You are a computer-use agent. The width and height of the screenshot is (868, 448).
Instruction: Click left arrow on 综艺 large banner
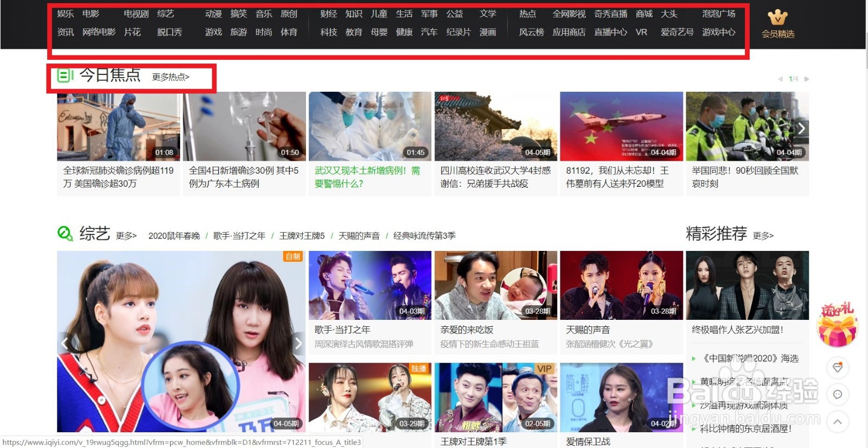[65, 343]
